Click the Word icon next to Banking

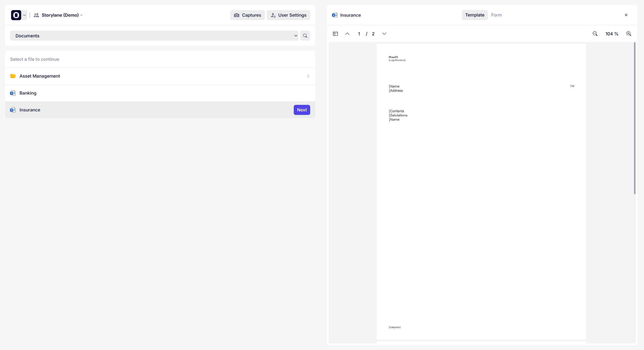(13, 93)
